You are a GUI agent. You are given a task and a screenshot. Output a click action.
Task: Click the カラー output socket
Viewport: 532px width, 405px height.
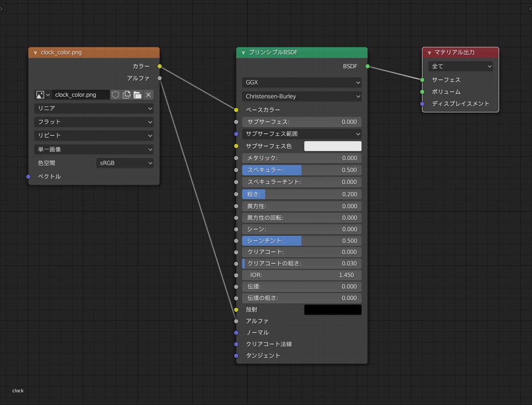[159, 66]
